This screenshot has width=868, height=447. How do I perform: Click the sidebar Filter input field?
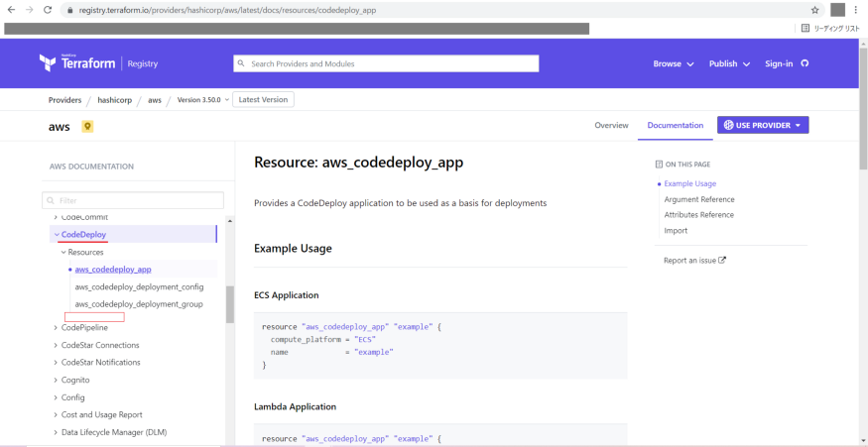pos(133,200)
